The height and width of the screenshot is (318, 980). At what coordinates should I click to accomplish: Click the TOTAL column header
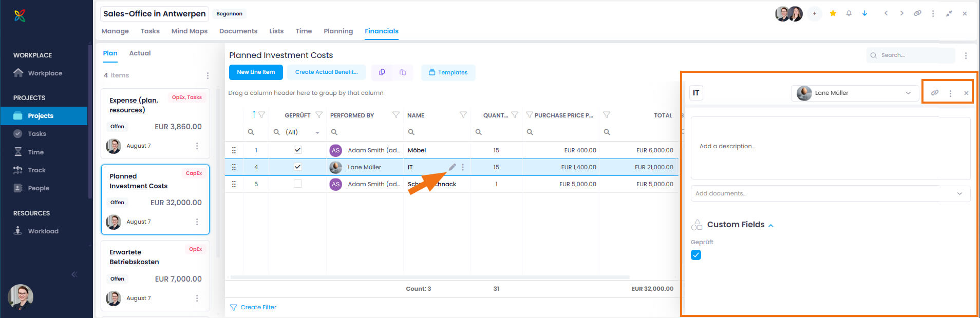point(663,115)
